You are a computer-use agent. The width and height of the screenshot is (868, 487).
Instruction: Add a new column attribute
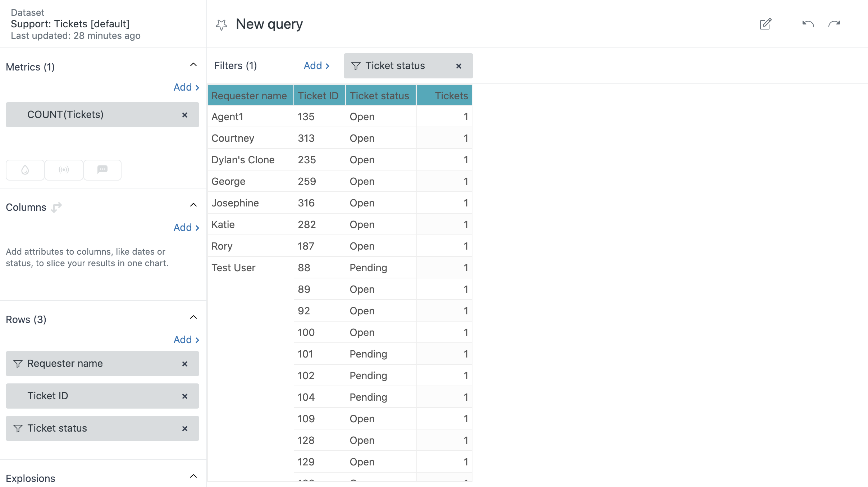(x=186, y=227)
